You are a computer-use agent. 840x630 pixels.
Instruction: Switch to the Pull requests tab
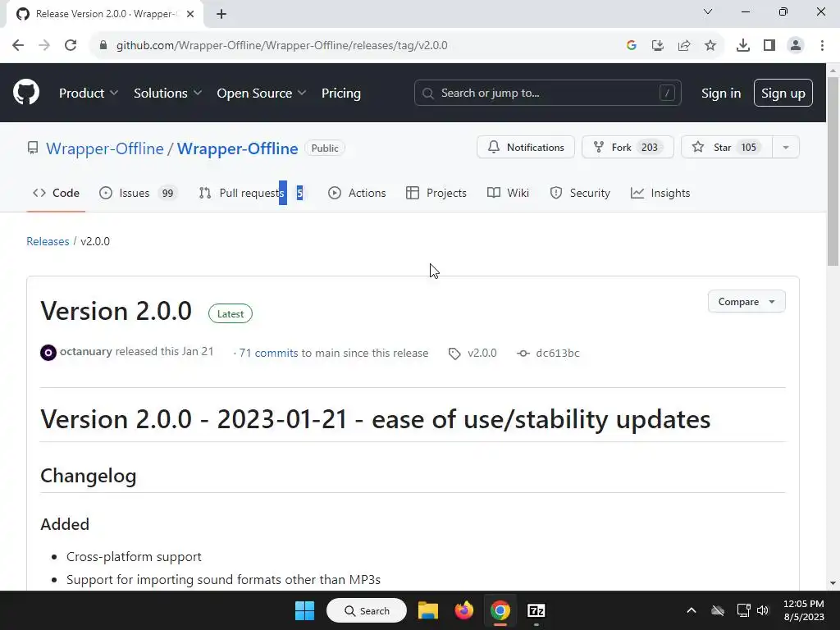pos(252,193)
